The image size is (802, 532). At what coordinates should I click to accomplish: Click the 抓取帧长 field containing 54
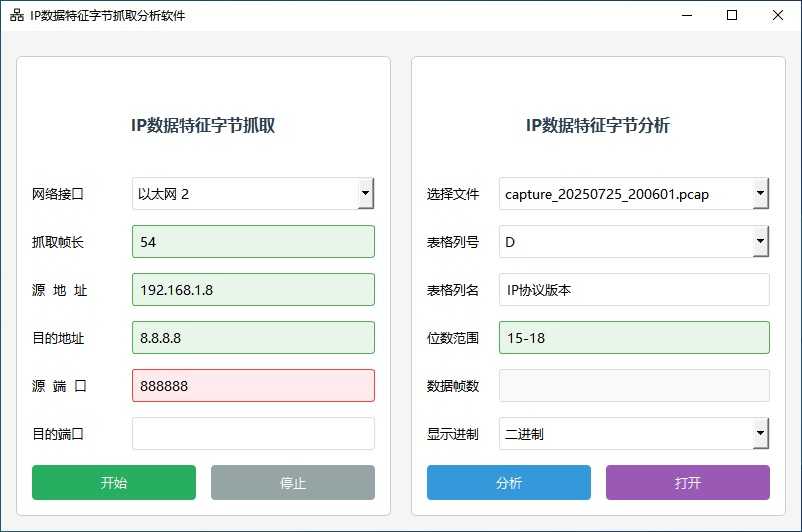coord(253,242)
